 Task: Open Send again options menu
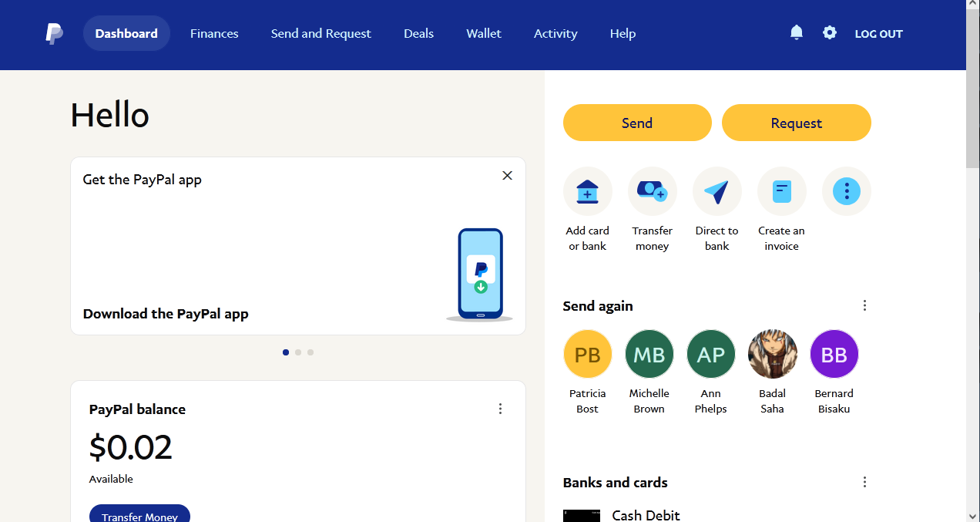(864, 305)
